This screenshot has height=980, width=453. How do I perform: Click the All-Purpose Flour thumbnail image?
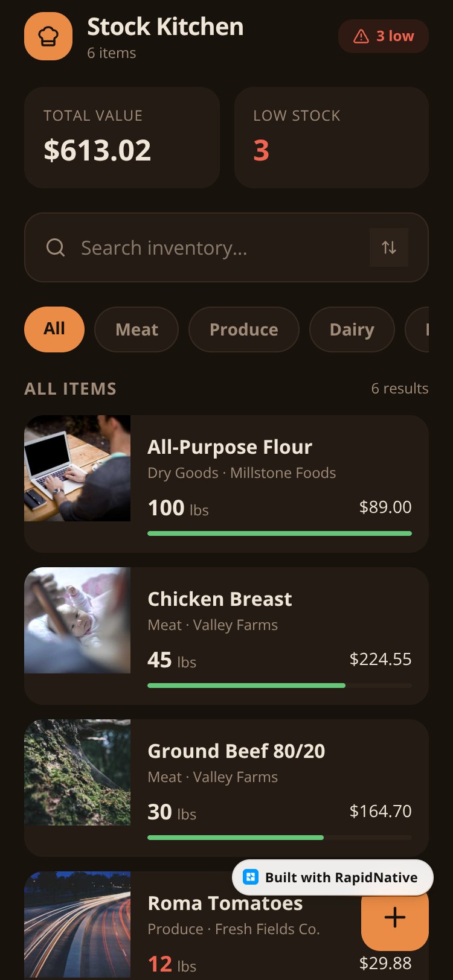(x=77, y=468)
